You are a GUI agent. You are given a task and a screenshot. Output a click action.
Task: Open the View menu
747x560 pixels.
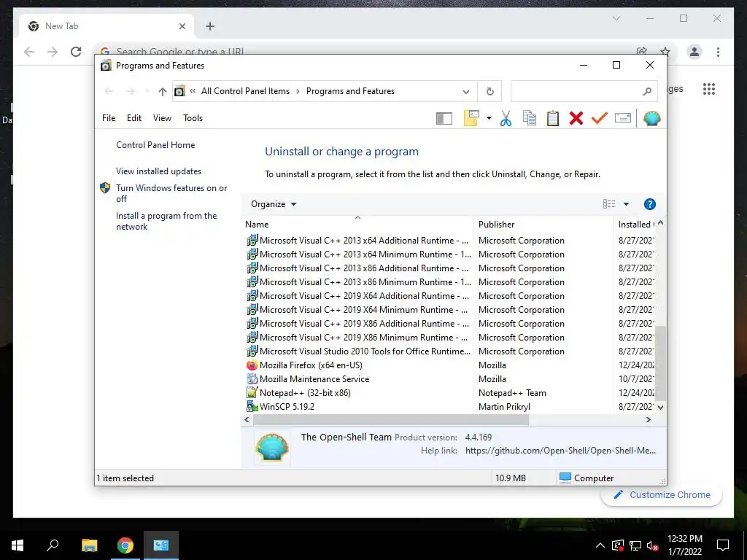click(162, 118)
